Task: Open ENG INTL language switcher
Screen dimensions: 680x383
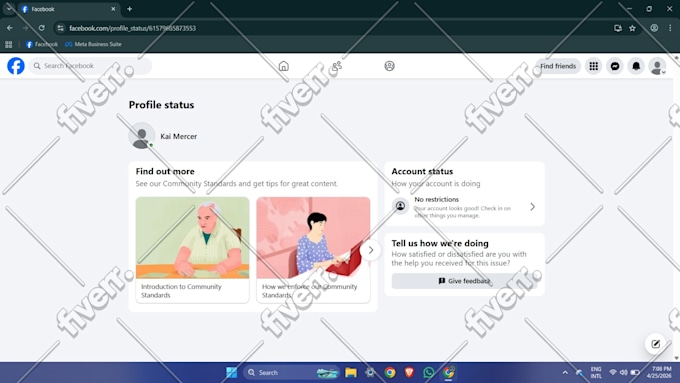Action: click(596, 373)
